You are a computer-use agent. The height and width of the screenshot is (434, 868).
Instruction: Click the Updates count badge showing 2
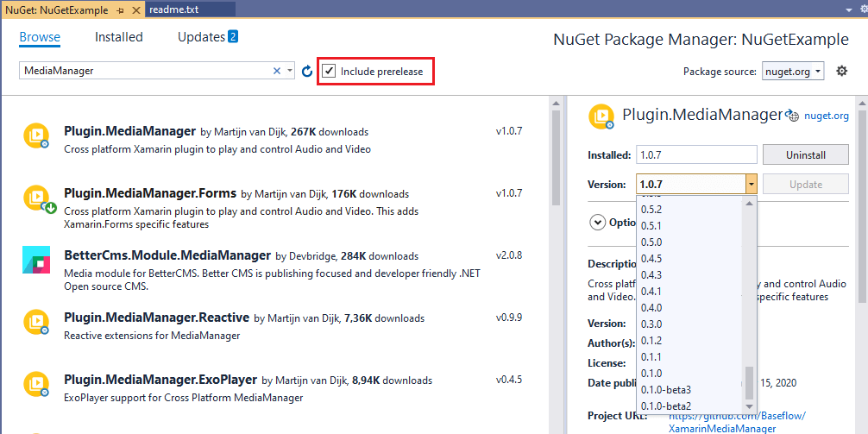tap(232, 37)
